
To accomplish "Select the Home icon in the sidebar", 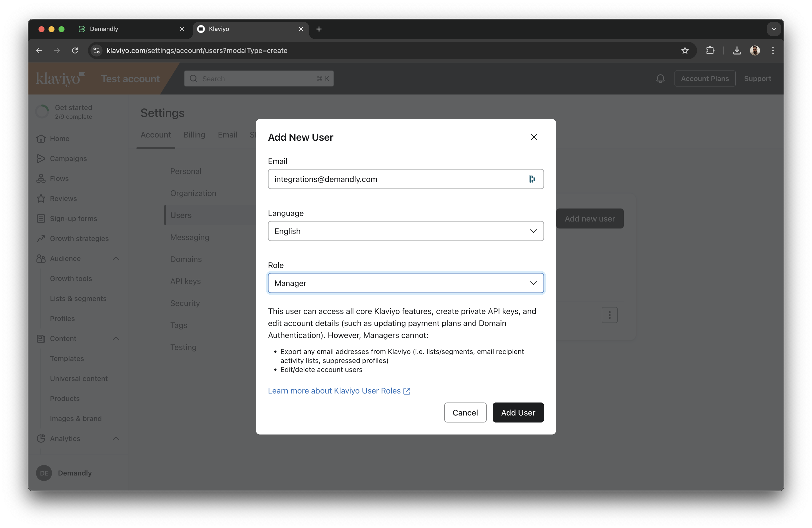I will pos(41,138).
